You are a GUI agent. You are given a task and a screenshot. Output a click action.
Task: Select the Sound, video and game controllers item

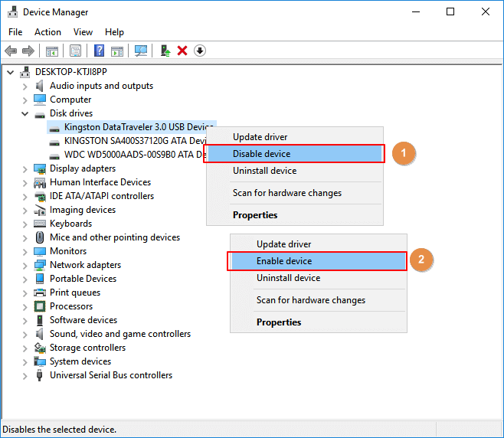click(119, 334)
